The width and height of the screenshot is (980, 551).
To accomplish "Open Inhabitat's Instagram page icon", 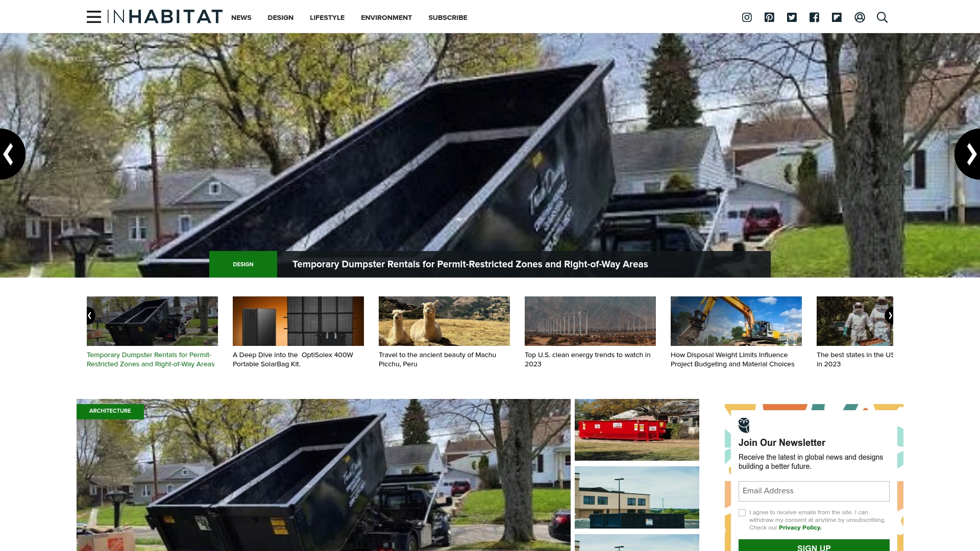I will (x=747, y=17).
